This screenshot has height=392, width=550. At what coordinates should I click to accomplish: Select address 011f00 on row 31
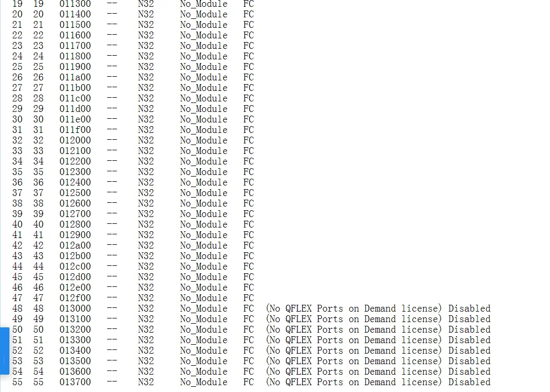click(x=75, y=130)
